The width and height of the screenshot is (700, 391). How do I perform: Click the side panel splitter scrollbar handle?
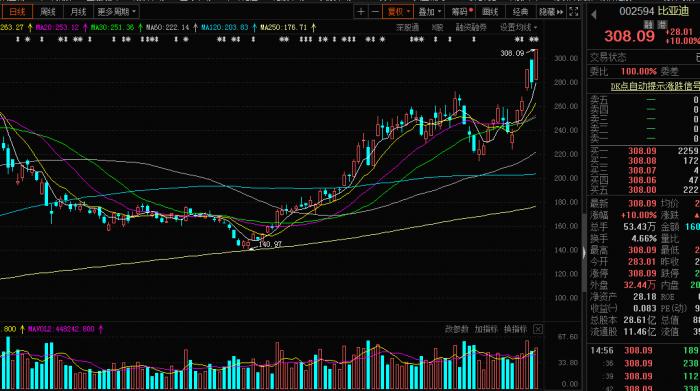(584, 253)
